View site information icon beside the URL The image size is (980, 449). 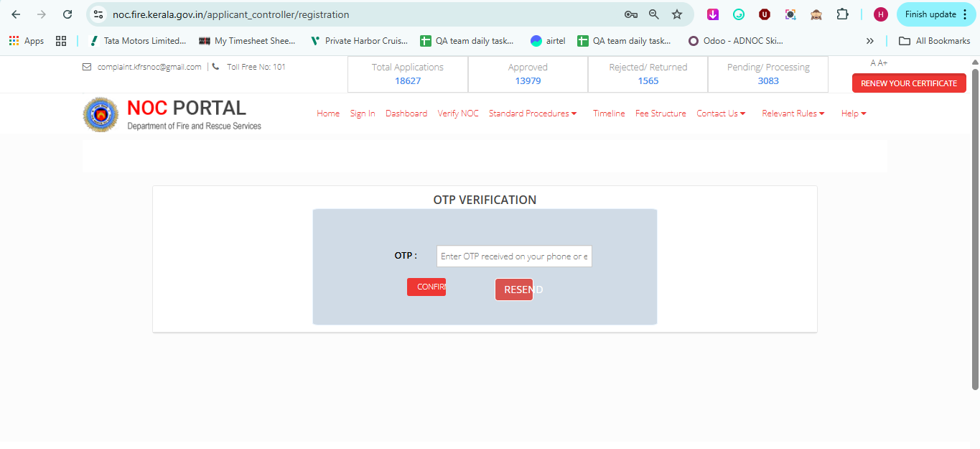(x=99, y=14)
